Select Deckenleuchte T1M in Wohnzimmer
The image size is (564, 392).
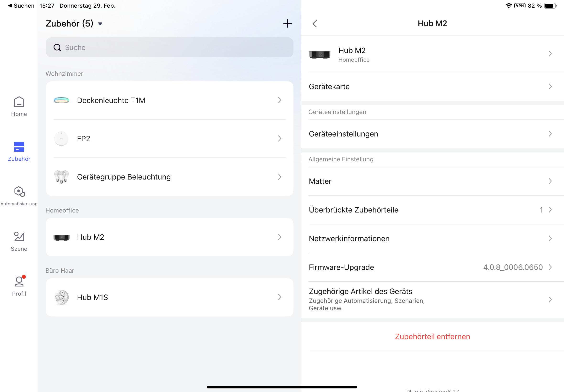169,100
